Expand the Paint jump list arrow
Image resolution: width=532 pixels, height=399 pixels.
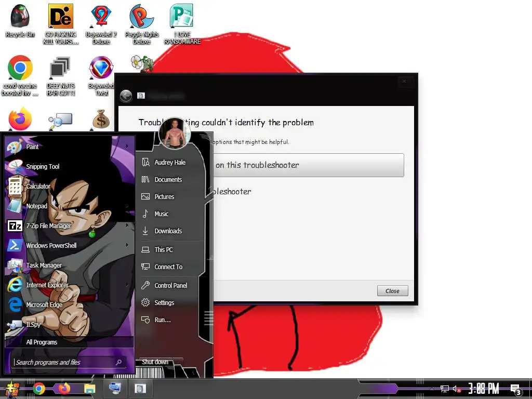(x=127, y=147)
